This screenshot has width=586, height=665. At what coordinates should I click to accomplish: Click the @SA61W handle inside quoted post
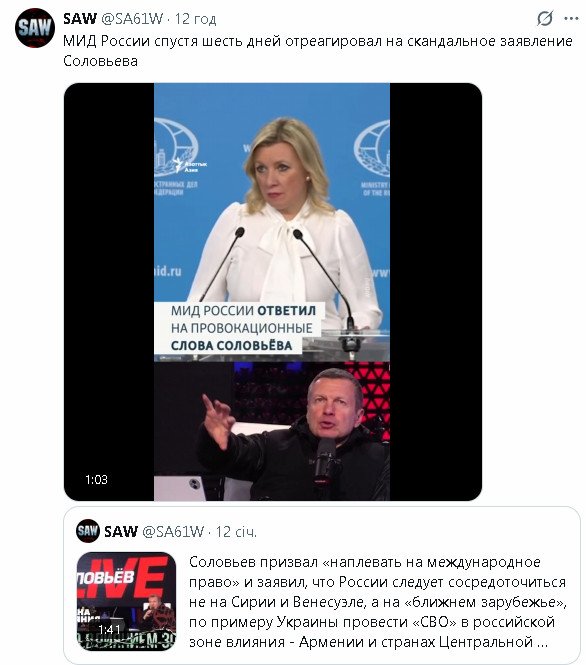pyautogui.click(x=173, y=531)
